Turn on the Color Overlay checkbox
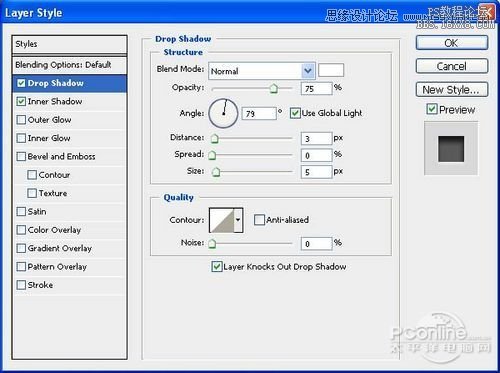 pyautogui.click(x=21, y=230)
